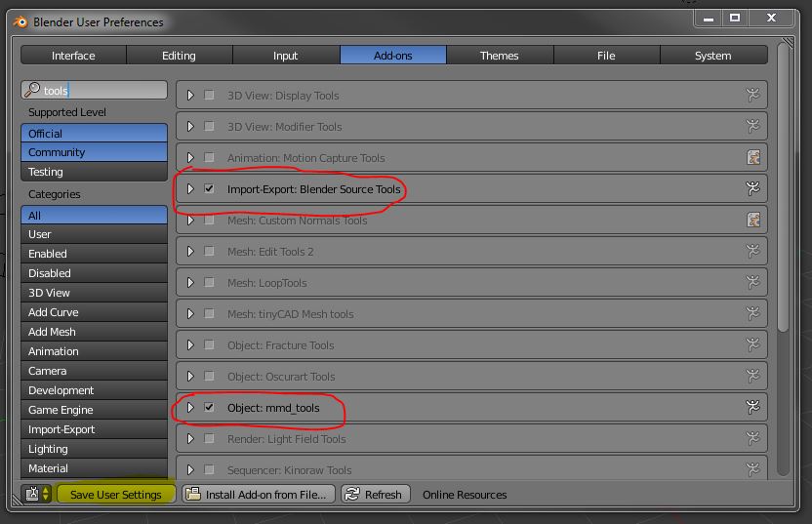Click the folder icon on Install Add-on from File
812x524 pixels.
tap(193, 494)
